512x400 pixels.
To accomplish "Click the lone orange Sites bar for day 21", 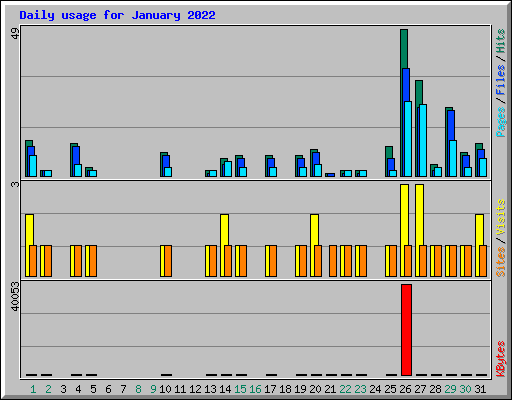I will (x=333, y=261).
